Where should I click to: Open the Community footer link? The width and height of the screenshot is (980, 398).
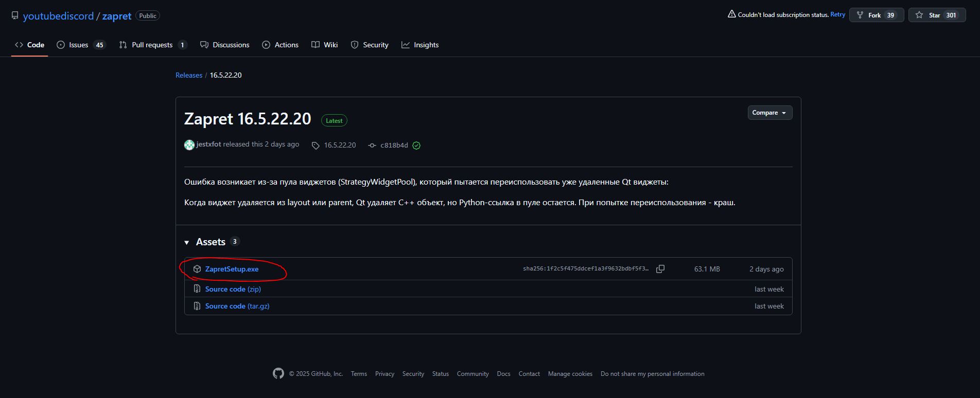click(472, 374)
